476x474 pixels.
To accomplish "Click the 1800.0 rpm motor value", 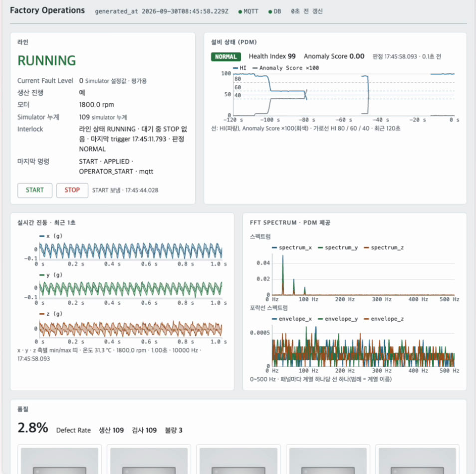I will point(96,105).
